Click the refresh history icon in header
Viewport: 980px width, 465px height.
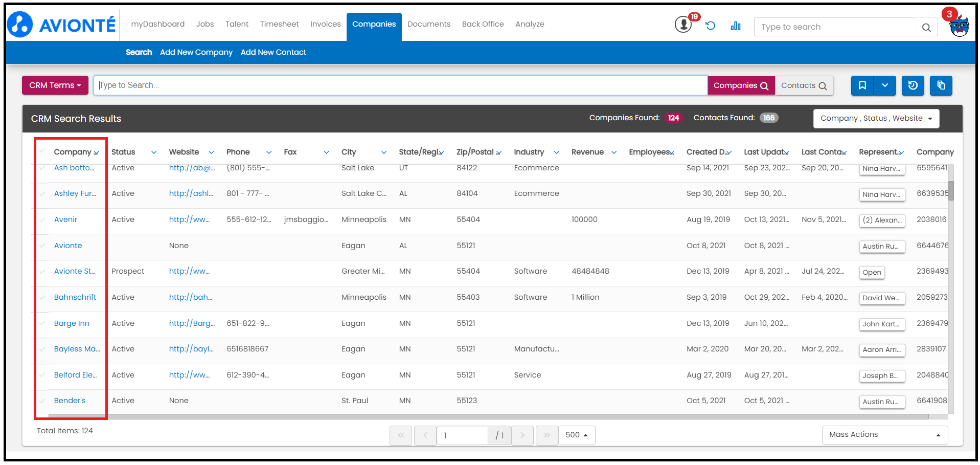click(710, 26)
